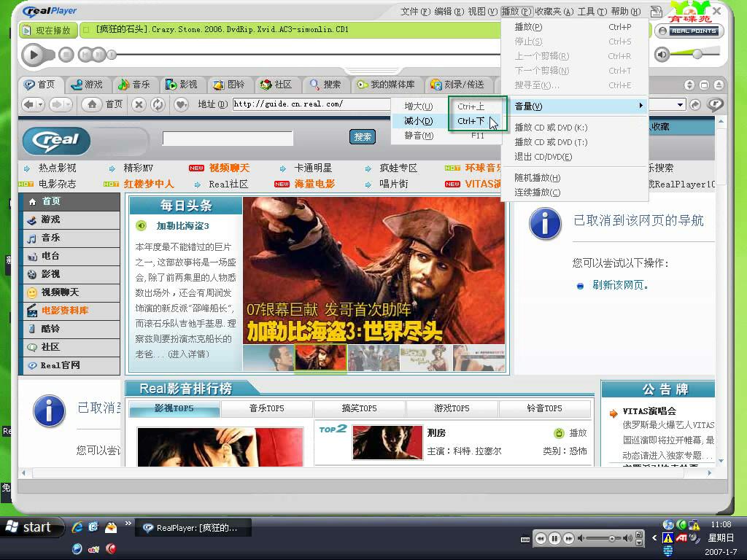This screenshot has height=560, width=747.
Task: Click the QQ penguin quick launch icon
Action: point(111,527)
